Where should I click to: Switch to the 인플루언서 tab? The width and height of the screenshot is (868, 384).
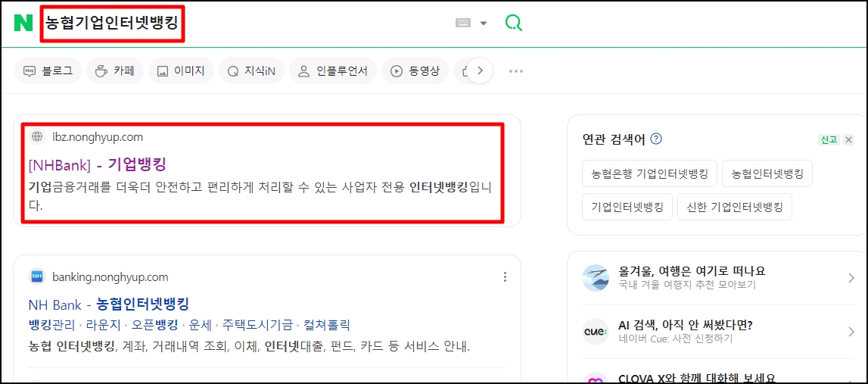[x=333, y=71]
